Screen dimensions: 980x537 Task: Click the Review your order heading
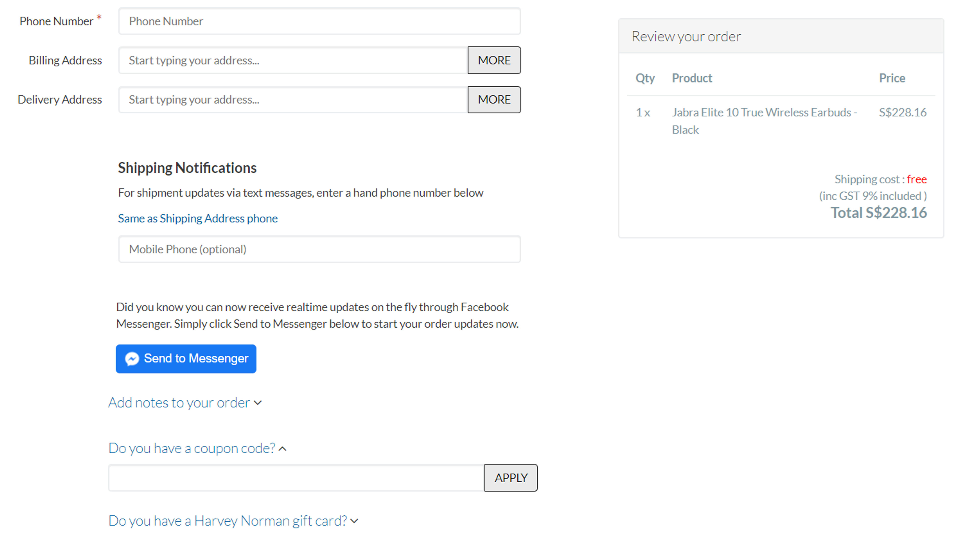686,36
